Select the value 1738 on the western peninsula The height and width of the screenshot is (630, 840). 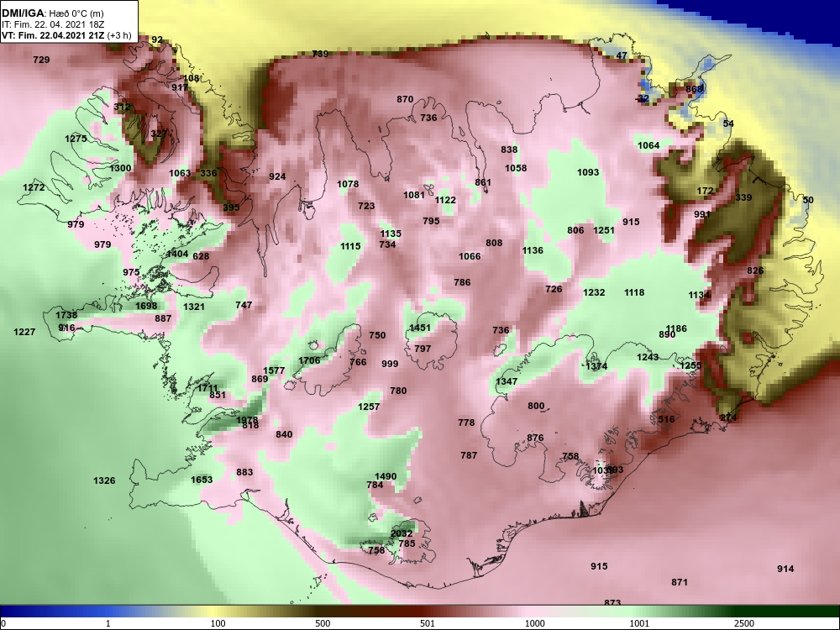(66, 315)
